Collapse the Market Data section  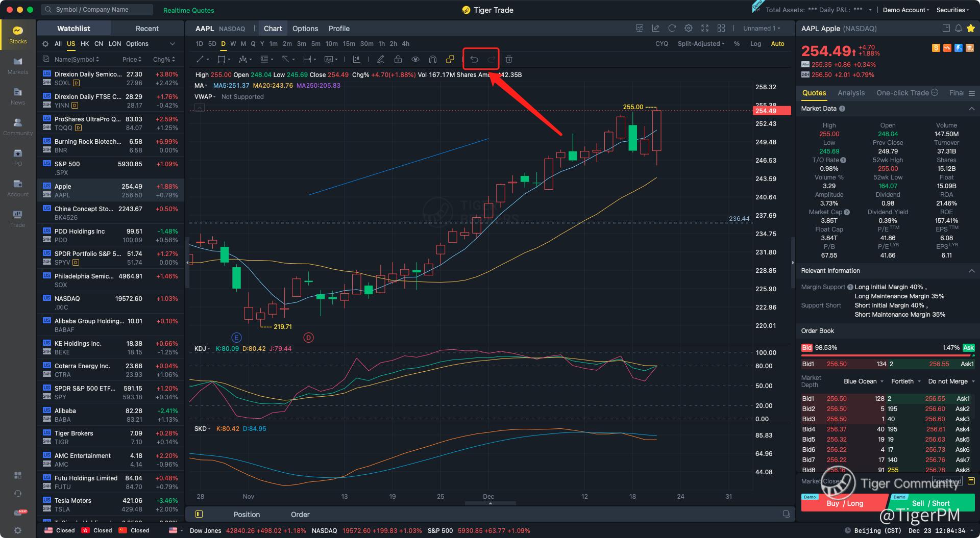(x=971, y=109)
